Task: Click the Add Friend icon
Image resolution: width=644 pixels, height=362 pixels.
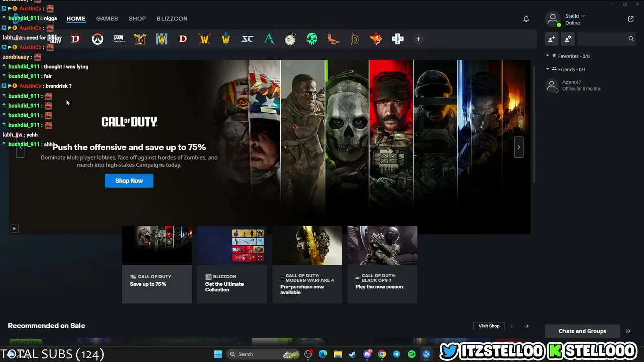Action: [552, 39]
